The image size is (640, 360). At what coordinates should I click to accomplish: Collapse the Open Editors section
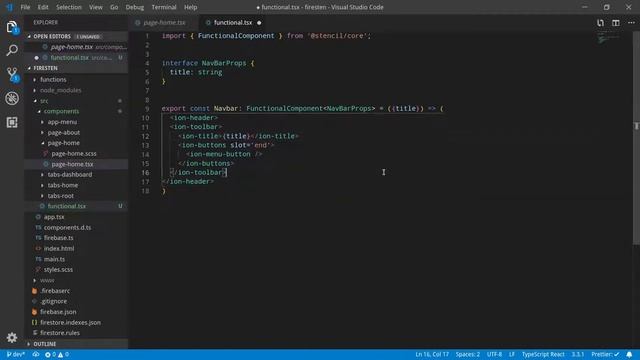[x=76, y=36]
